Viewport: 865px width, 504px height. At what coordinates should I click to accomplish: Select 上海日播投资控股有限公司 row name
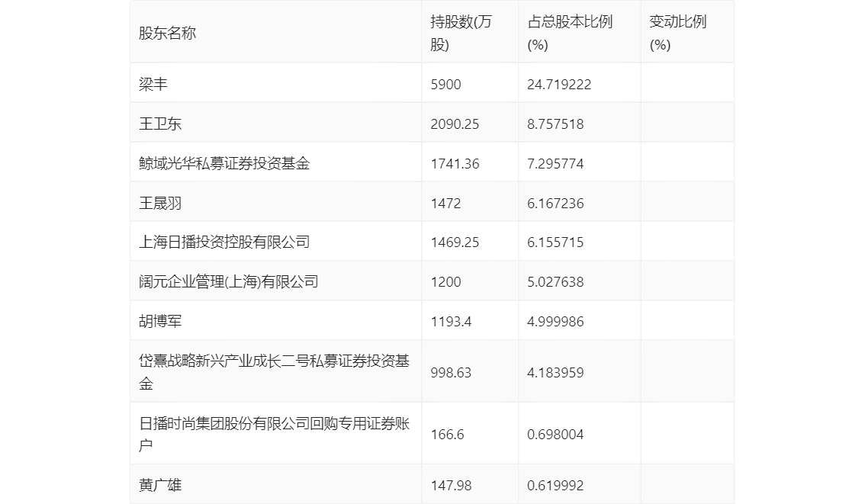(x=224, y=242)
